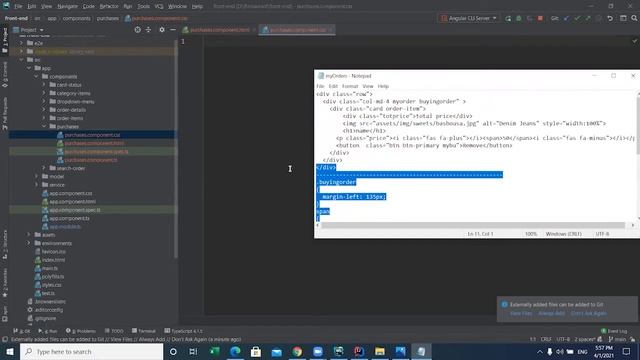Open the Event Log
Image resolution: width=640 pixels, height=360 pixels.
point(614,331)
